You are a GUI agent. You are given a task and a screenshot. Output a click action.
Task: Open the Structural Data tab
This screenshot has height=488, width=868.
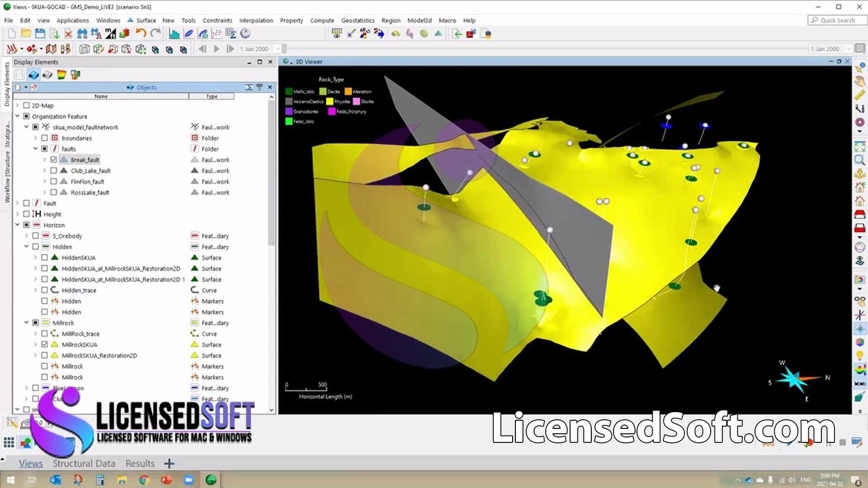pos(84,464)
